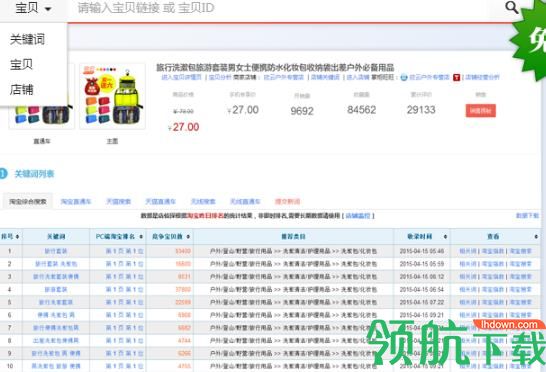
Task: Sort by PC端淘宝排名 column arrow icon
Action: pyautogui.click(x=141, y=237)
